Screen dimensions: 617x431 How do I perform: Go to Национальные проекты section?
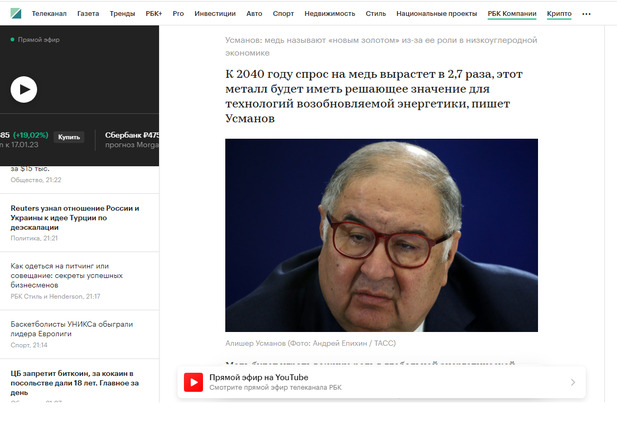click(436, 13)
